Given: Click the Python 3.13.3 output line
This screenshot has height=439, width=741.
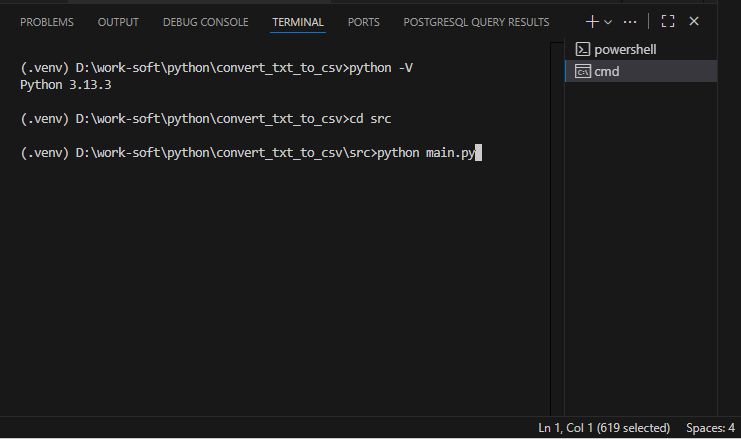Looking at the screenshot, I should click(x=66, y=85).
